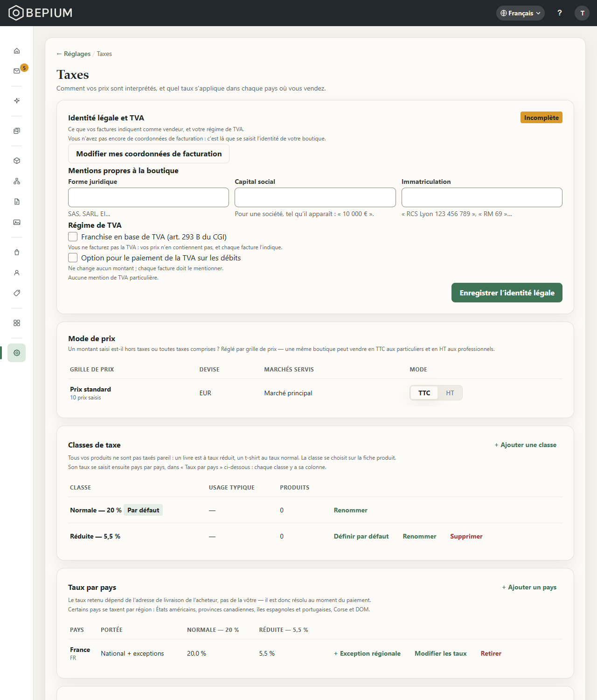Open the user avatar T menu

582,13
